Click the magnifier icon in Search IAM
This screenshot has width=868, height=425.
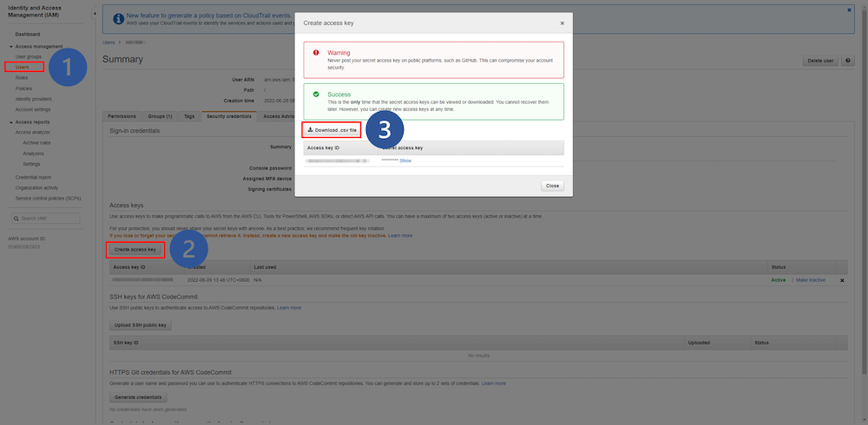[x=17, y=219]
